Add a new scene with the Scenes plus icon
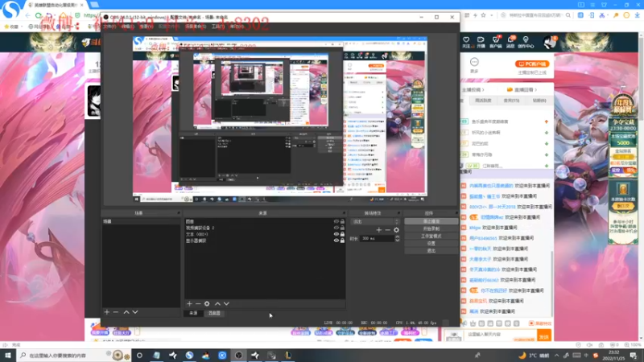 click(107, 312)
